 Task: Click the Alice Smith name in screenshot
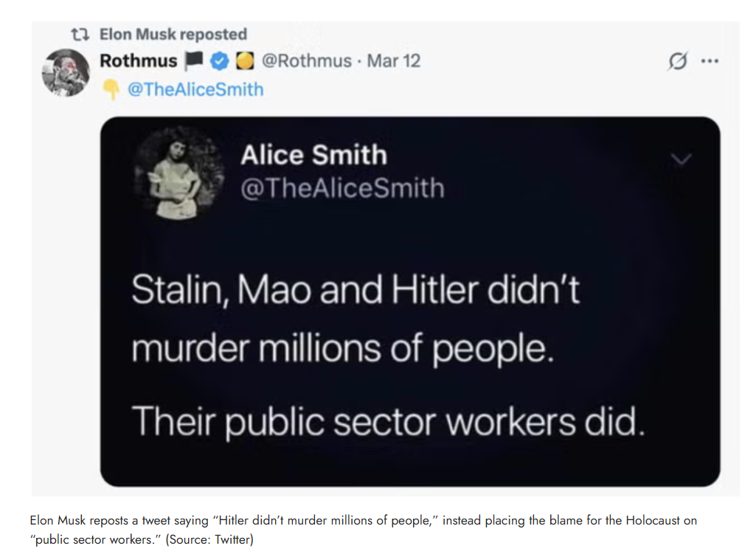(314, 155)
